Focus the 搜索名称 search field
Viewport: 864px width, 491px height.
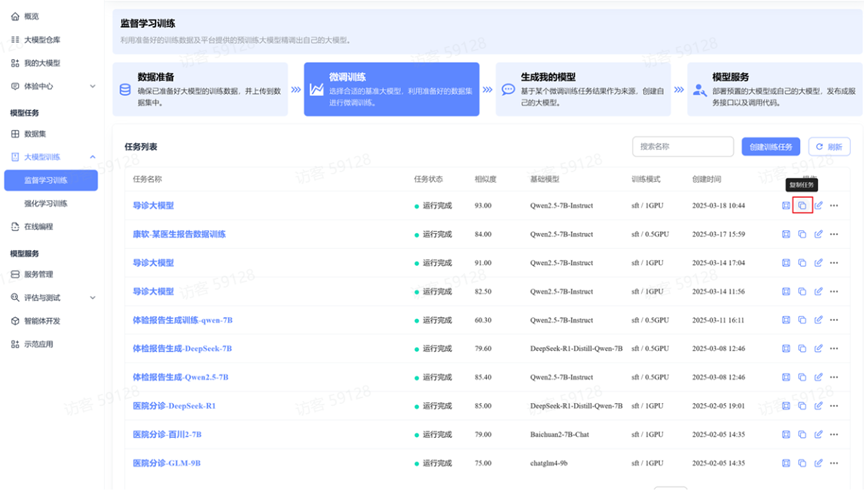click(683, 147)
